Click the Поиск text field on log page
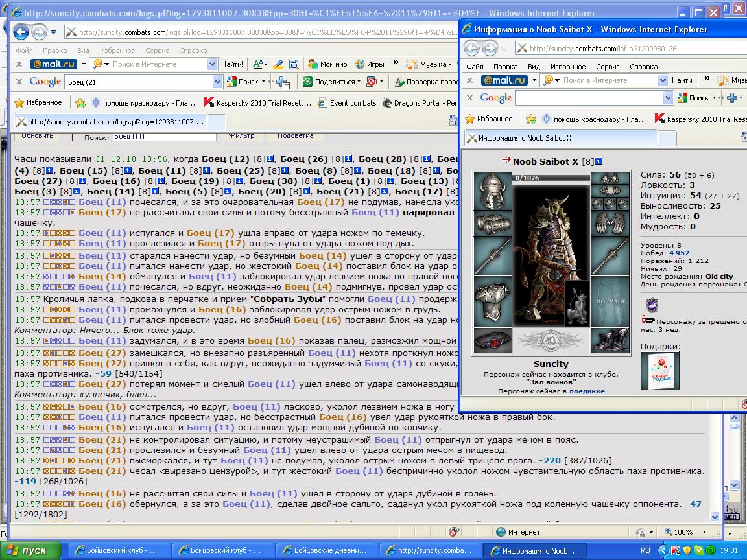Screen dimensions: 747x560 pos(164,137)
